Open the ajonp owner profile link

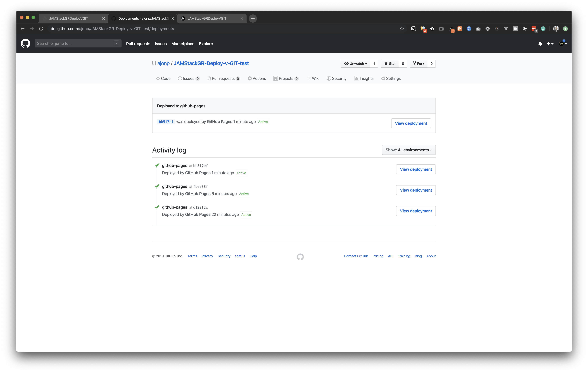[x=163, y=63]
